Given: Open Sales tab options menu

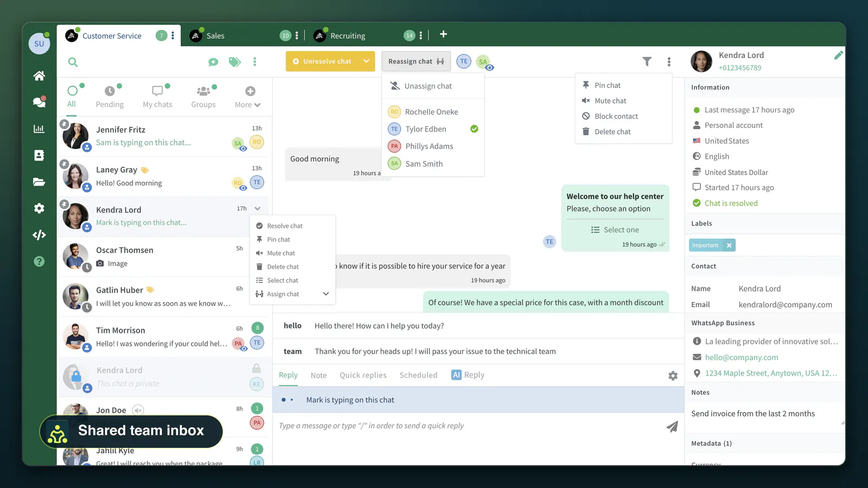Looking at the screenshot, I should coord(297,35).
